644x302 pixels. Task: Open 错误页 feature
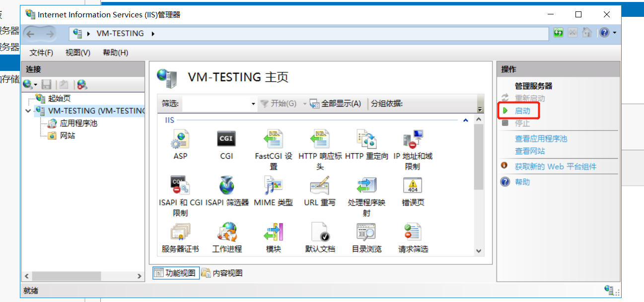(x=413, y=186)
